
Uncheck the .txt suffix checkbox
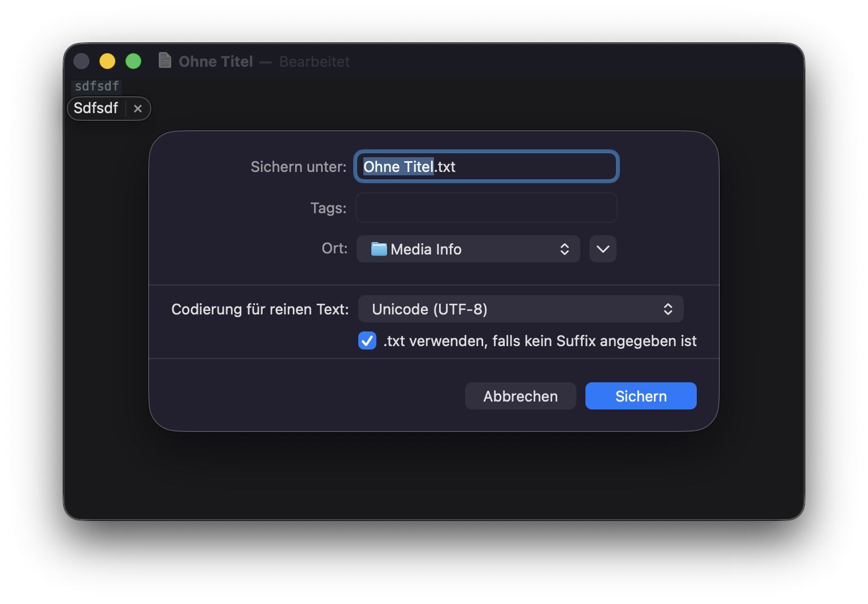click(367, 341)
